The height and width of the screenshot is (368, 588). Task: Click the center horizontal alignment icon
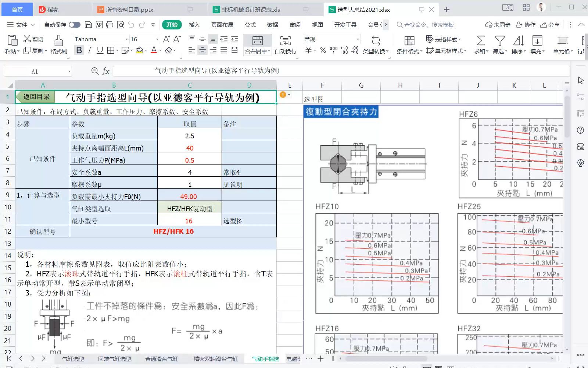click(202, 50)
